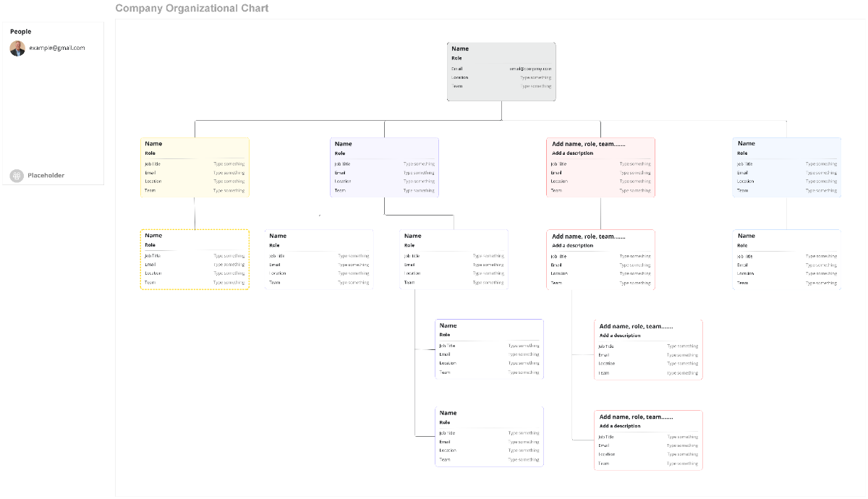Screen dimensions: 868x499
Task: Select the lower-right 'Add name, role, team' card
Action: pyautogui.click(x=648, y=440)
